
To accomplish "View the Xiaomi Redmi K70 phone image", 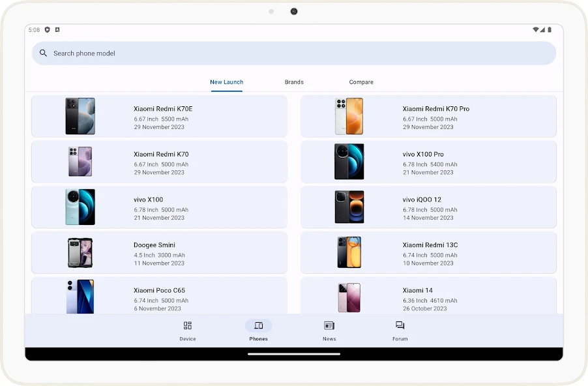I will point(80,162).
